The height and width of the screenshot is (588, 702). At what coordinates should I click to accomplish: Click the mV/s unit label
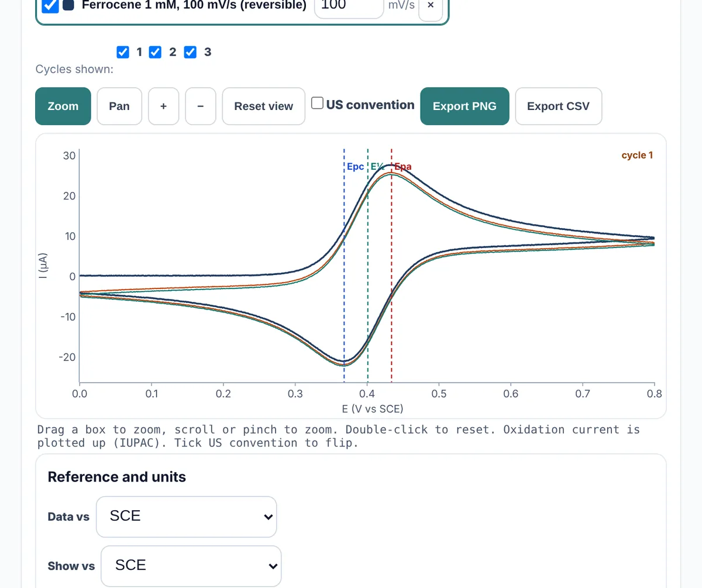[x=401, y=5]
